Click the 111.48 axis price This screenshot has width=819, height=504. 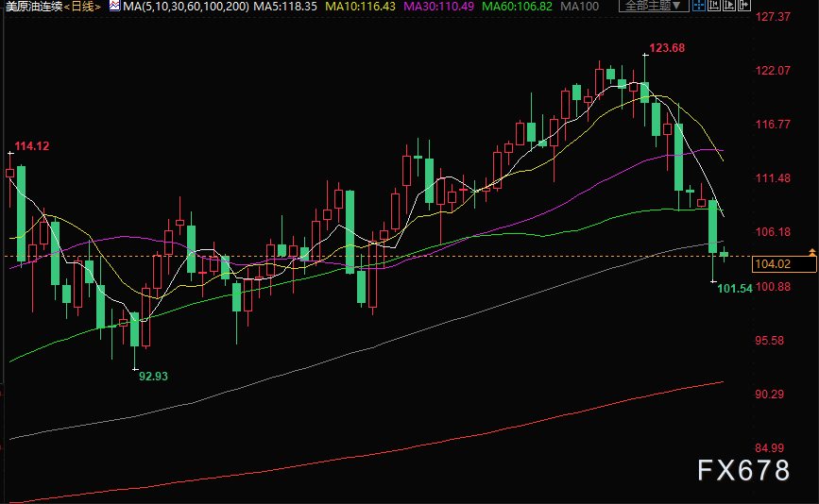click(773, 178)
